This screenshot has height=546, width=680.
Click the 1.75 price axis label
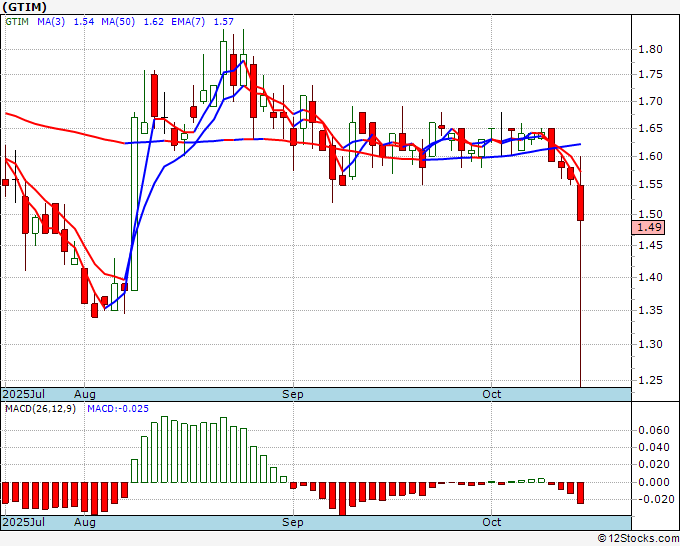point(651,74)
